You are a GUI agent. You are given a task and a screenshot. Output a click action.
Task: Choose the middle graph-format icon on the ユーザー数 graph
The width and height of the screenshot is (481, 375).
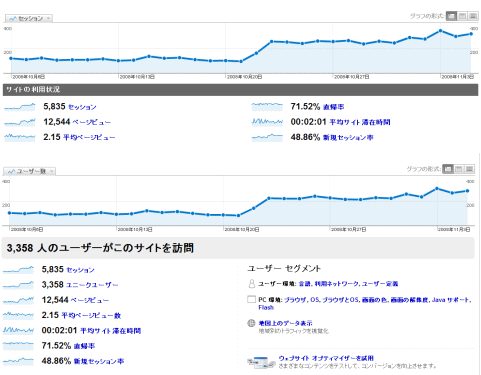[459, 169]
